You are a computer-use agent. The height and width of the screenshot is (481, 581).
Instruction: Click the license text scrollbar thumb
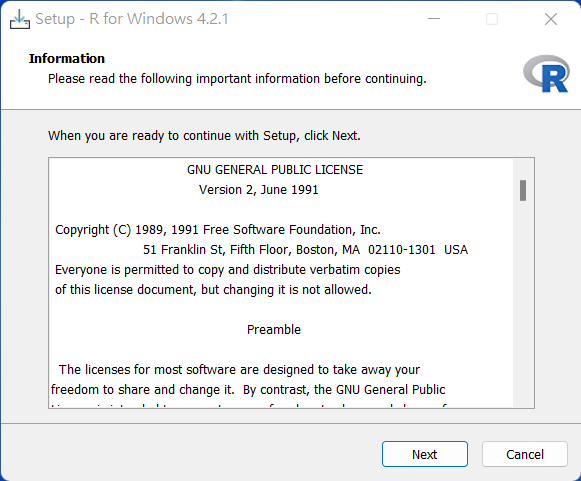click(523, 190)
